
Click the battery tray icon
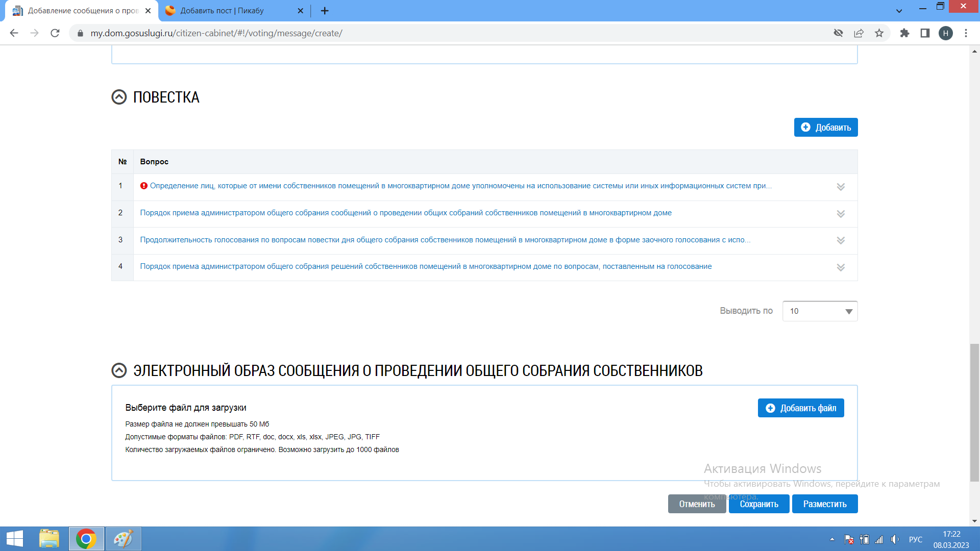pos(864,539)
